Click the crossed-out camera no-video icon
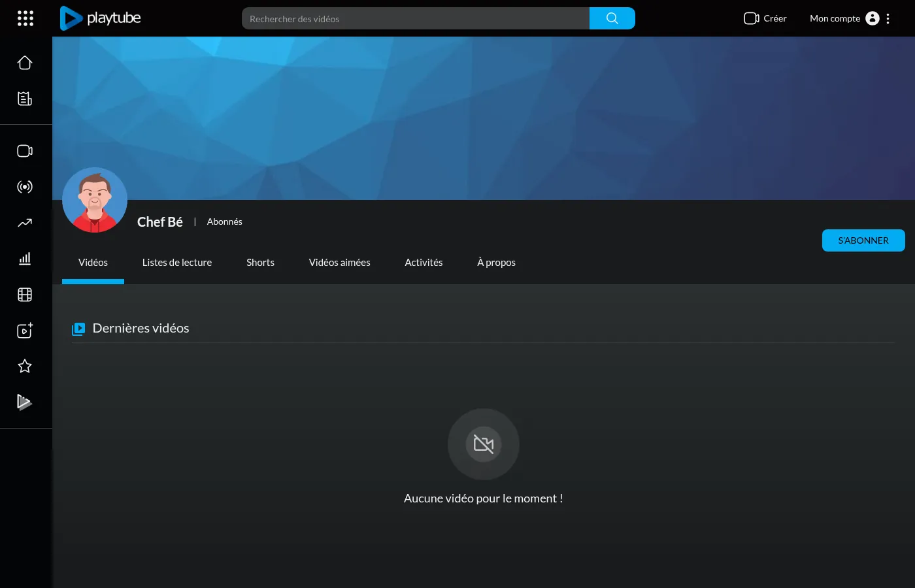 [484, 444]
